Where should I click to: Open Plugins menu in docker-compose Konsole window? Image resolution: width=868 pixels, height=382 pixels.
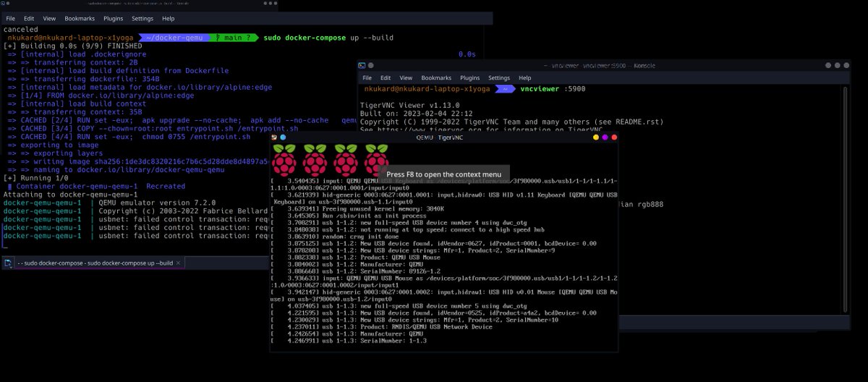[x=113, y=18]
